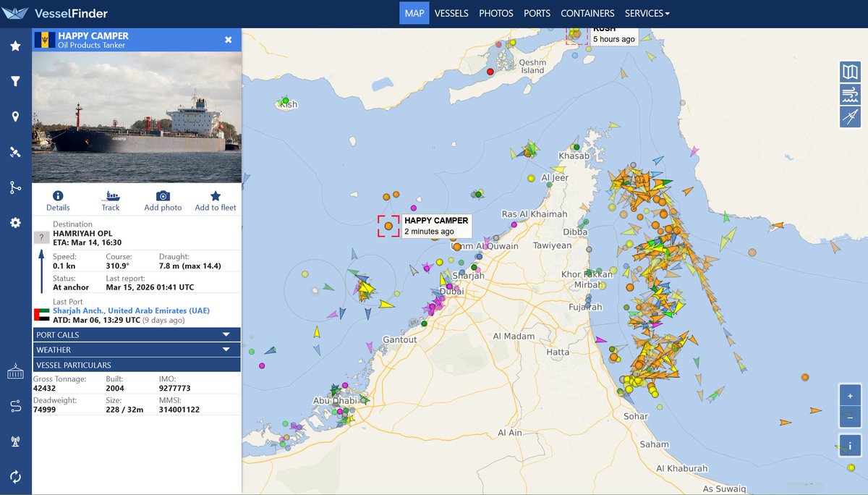The image size is (868, 495).
Task: Click the Khasab map label
Action: coord(574,156)
